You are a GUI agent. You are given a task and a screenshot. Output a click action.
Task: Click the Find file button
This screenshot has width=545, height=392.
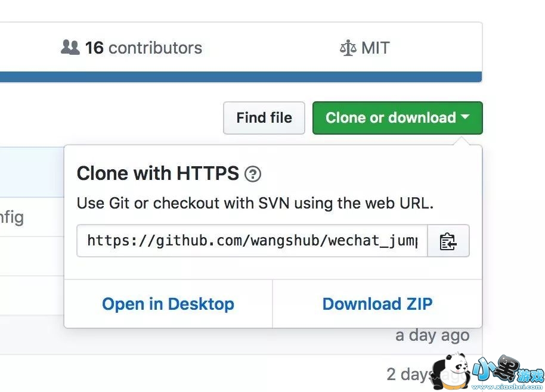pyautogui.click(x=264, y=118)
